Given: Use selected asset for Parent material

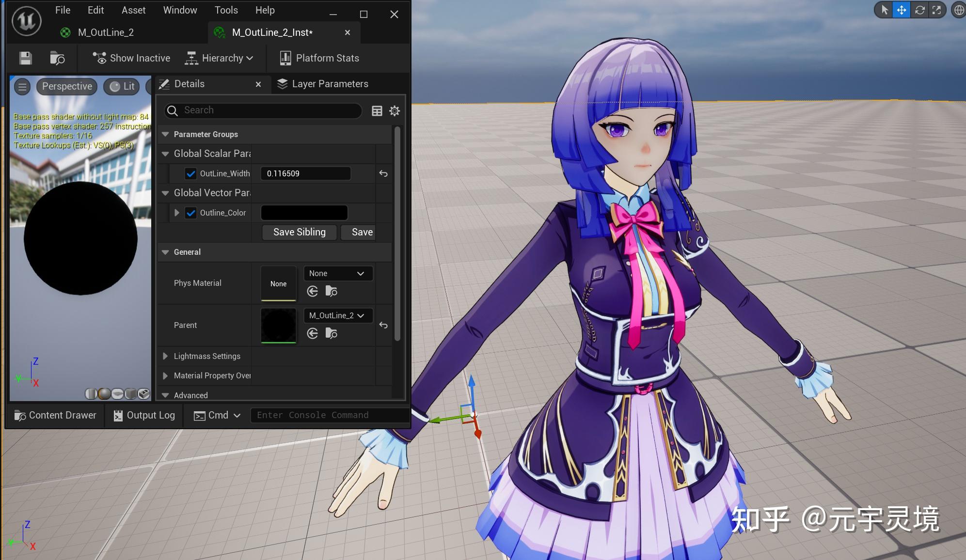Looking at the screenshot, I should coord(313,333).
